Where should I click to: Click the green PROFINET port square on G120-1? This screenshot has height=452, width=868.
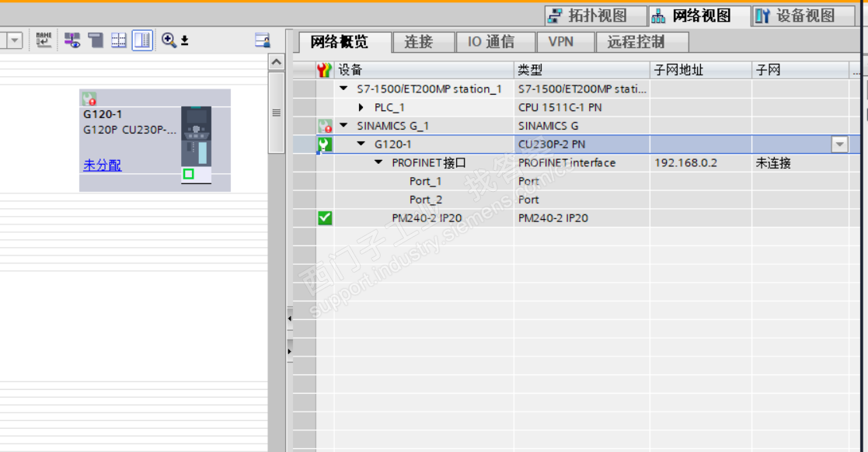click(x=189, y=174)
